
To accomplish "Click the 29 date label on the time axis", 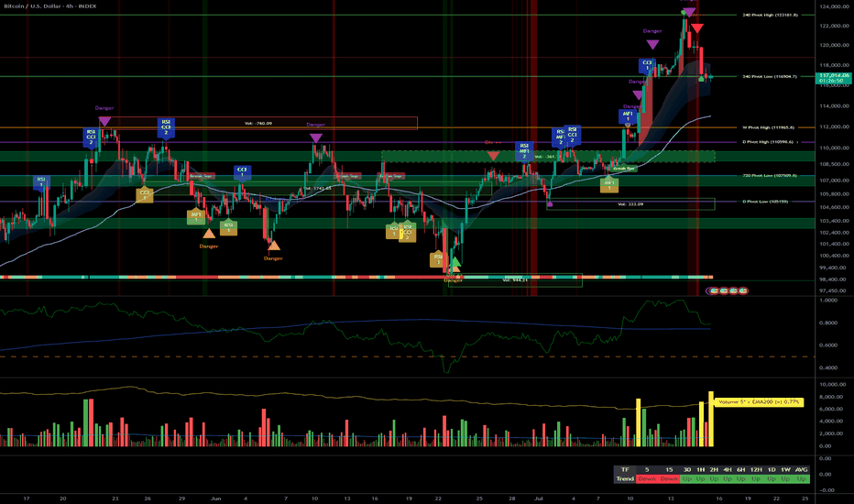I will [x=182, y=498].
